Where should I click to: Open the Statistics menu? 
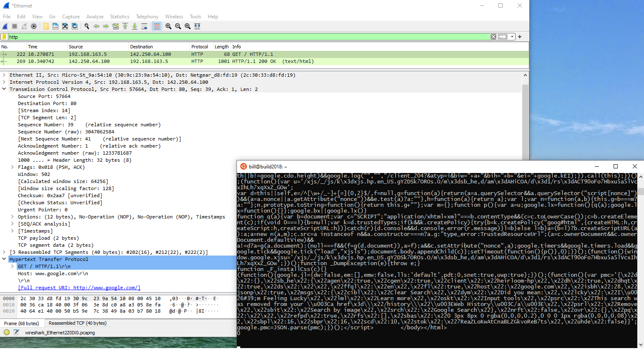coord(120,17)
